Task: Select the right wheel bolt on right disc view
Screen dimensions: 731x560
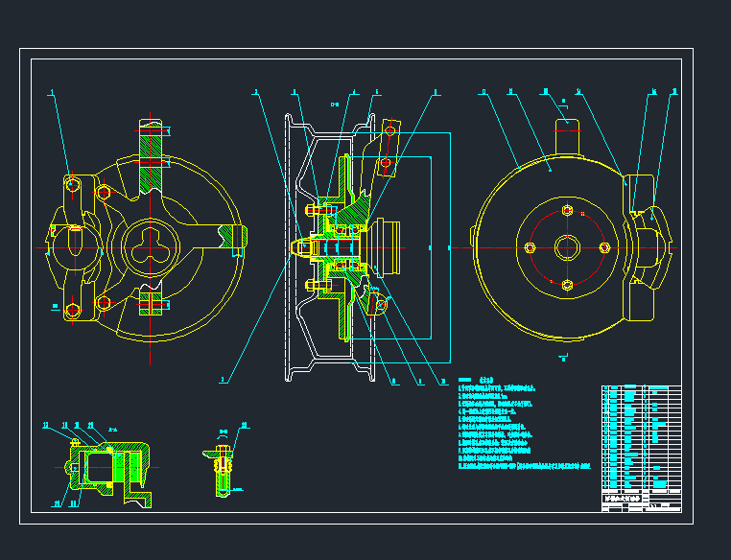Action: tap(604, 246)
